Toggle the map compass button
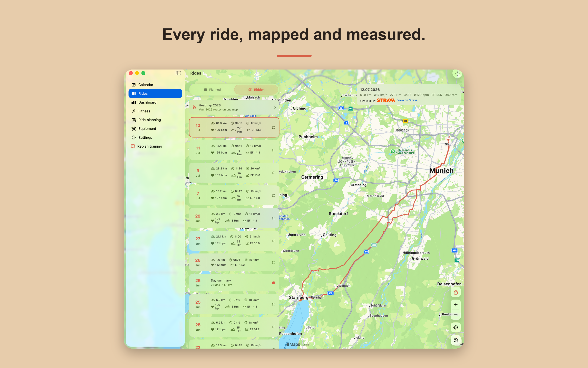The height and width of the screenshot is (368, 588). (455, 340)
